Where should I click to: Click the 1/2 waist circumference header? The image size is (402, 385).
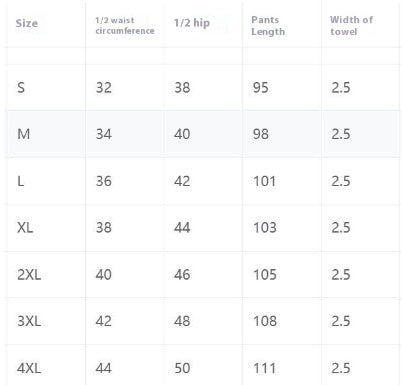click(x=125, y=26)
